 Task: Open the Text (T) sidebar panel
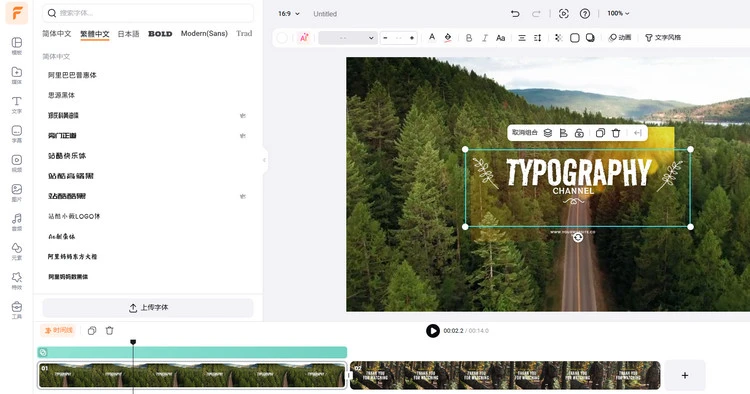(17, 105)
